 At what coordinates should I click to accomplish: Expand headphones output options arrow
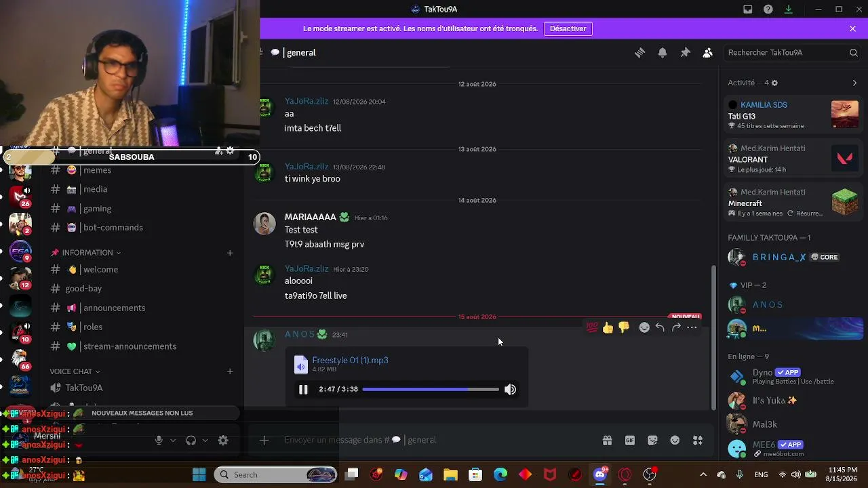205,441
